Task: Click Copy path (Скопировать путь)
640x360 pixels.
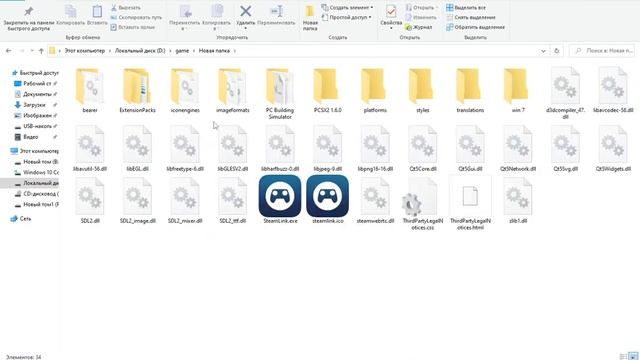Action: click(136, 18)
